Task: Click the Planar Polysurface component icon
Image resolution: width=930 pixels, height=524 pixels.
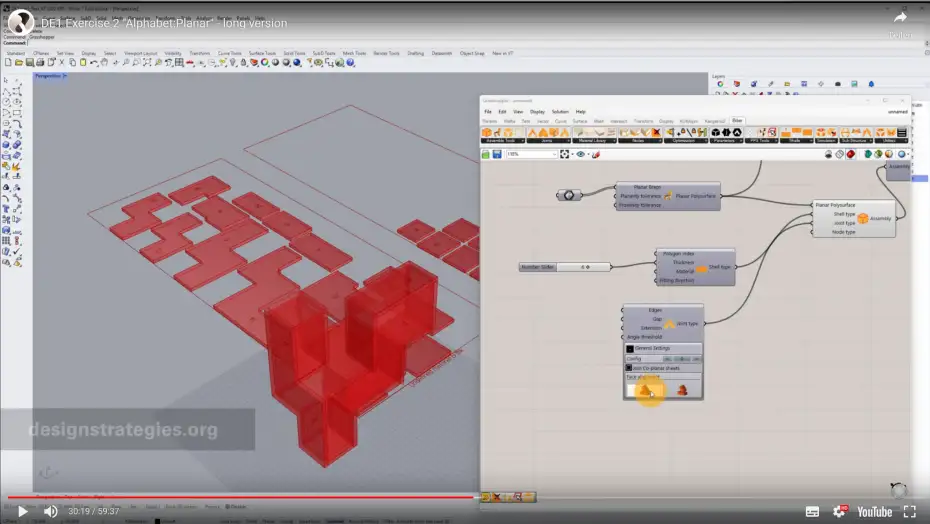Action: (668, 196)
